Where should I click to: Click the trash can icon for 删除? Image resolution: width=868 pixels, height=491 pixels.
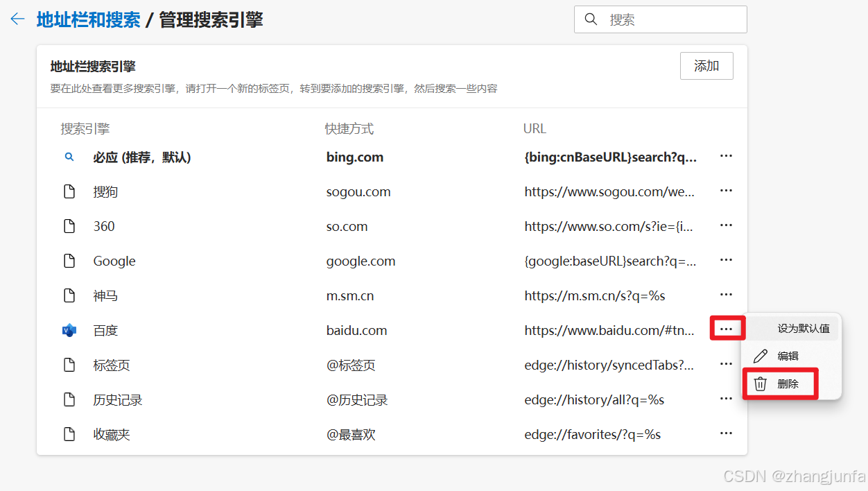click(761, 384)
